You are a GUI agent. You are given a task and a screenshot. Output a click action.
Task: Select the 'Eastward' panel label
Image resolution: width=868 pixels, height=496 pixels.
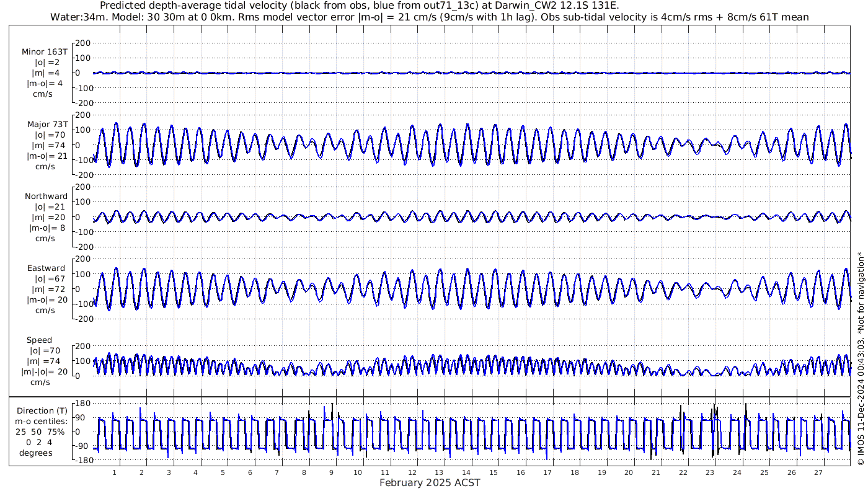[46, 268]
